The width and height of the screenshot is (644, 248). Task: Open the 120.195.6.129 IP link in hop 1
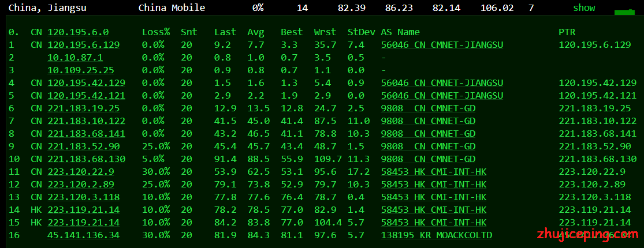coord(83,45)
